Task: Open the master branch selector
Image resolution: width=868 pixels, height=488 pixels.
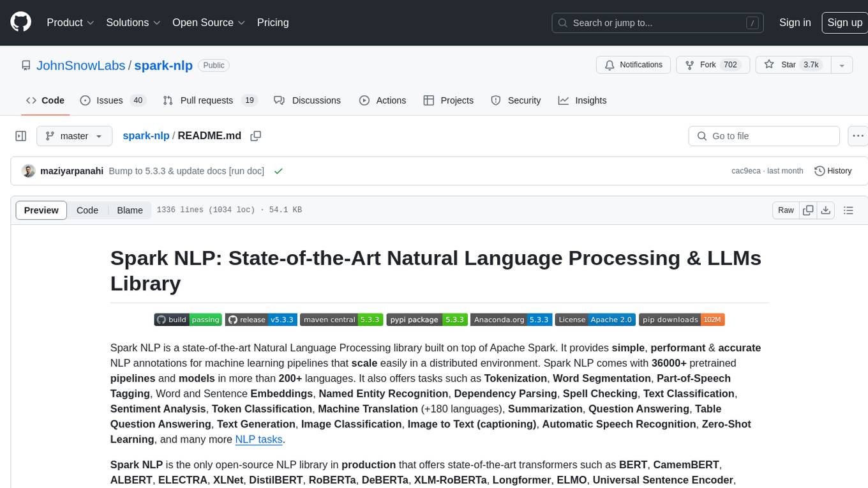Action: click(74, 136)
